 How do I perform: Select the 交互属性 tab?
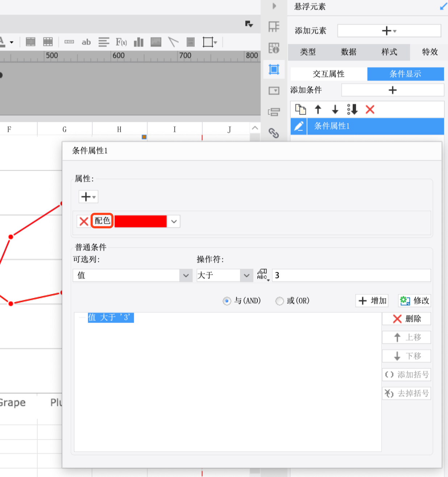[x=329, y=74]
